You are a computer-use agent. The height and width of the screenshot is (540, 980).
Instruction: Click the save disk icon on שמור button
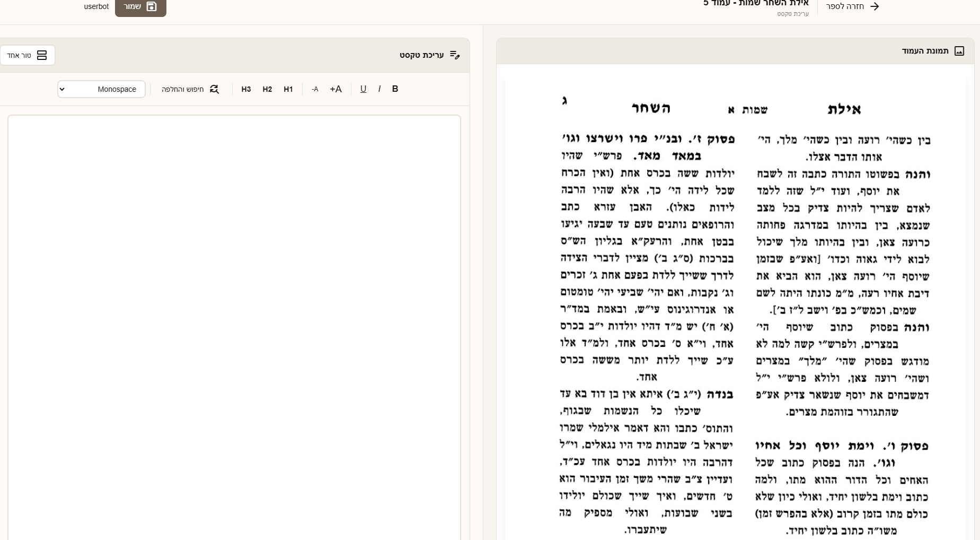[152, 6]
